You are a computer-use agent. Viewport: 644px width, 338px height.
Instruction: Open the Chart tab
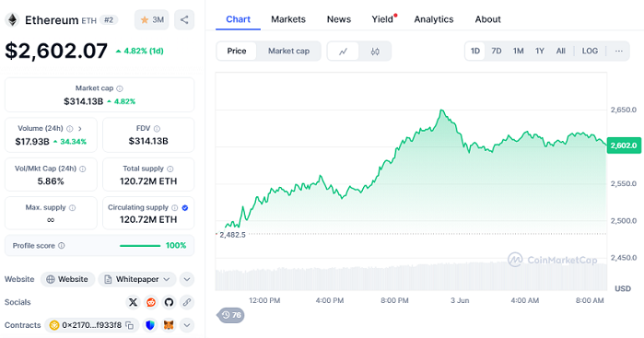click(x=239, y=19)
